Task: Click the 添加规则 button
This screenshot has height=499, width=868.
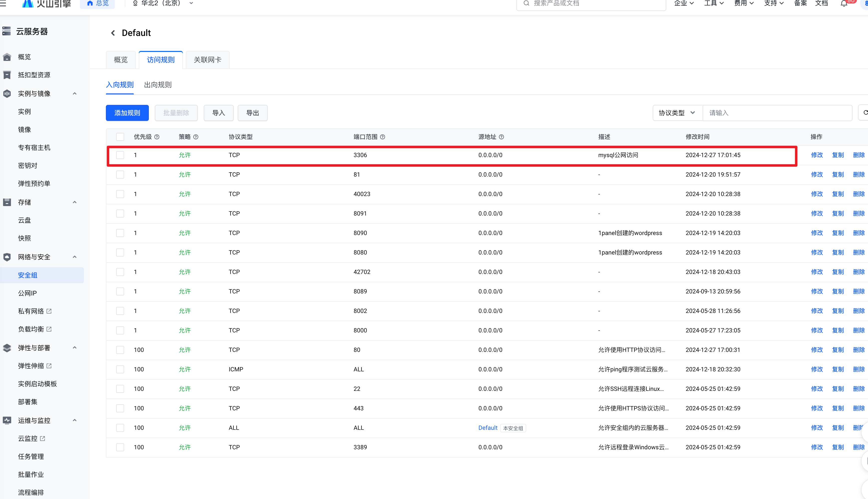Action: (127, 113)
